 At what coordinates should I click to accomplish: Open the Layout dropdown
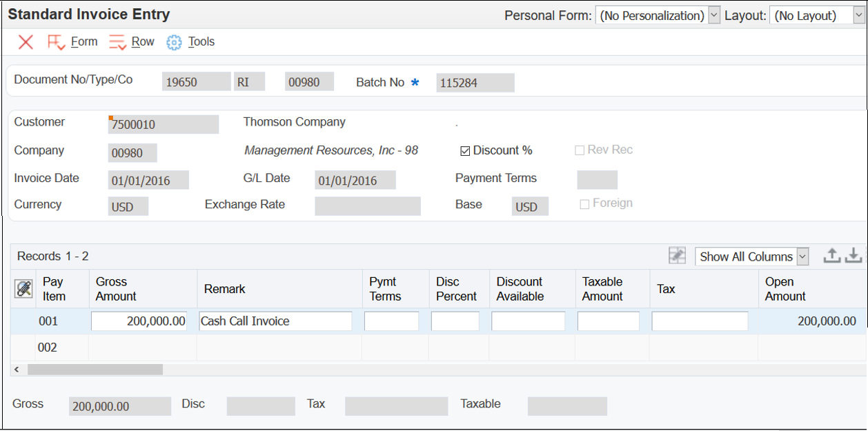pyautogui.click(x=860, y=14)
